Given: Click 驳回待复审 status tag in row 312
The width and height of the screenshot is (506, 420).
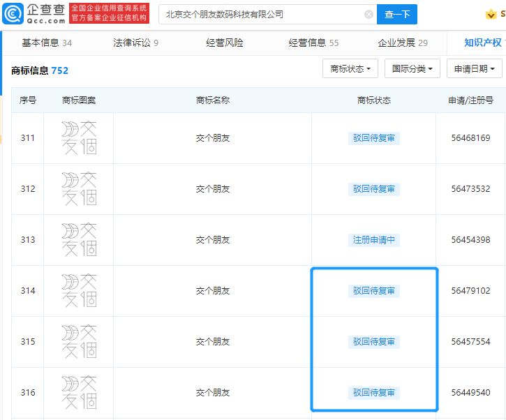Looking at the screenshot, I should 373,189.
